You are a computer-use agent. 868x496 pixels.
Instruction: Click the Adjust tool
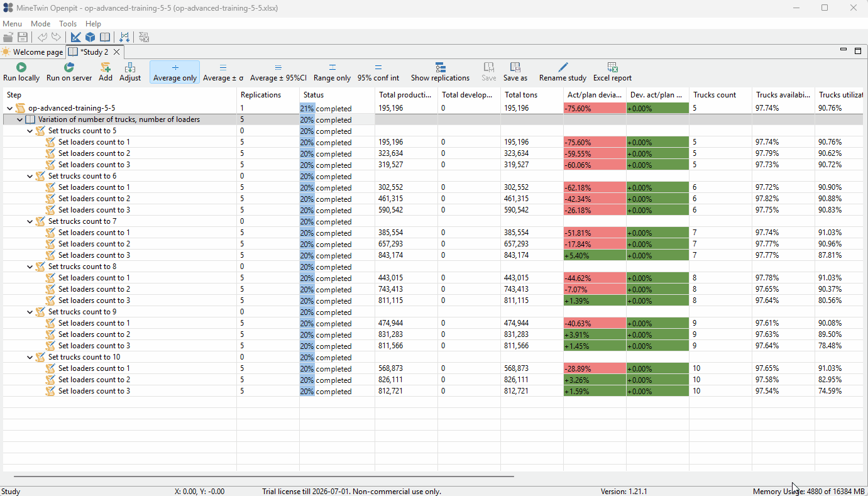tap(130, 72)
